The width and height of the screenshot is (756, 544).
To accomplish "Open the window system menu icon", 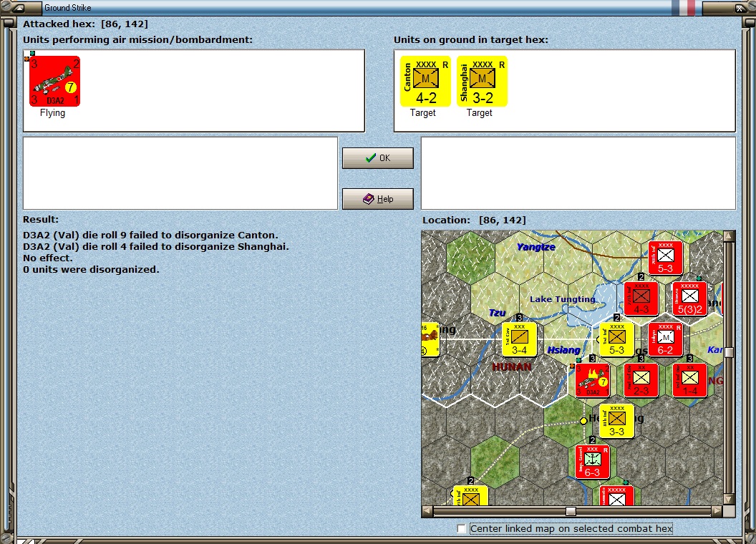I will point(19,8).
